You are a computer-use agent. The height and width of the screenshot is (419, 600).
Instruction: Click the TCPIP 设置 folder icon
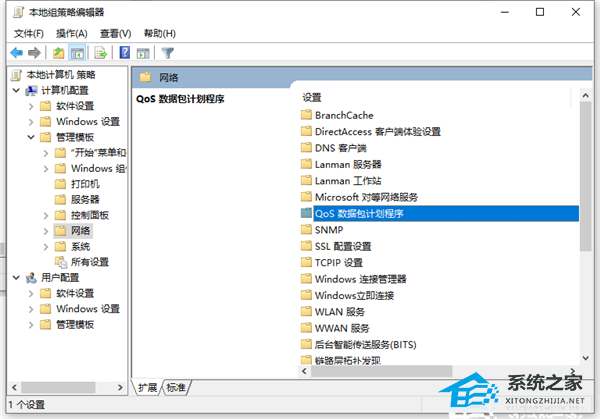click(306, 262)
